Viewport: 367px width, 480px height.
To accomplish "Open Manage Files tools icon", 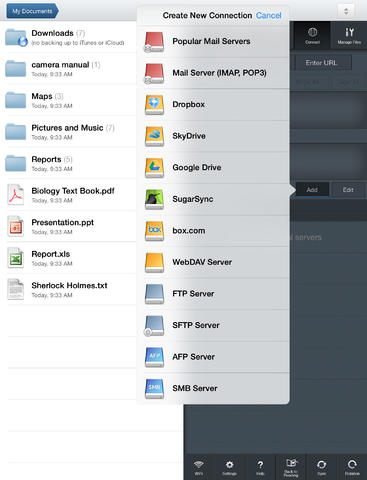I will click(x=349, y=36).
